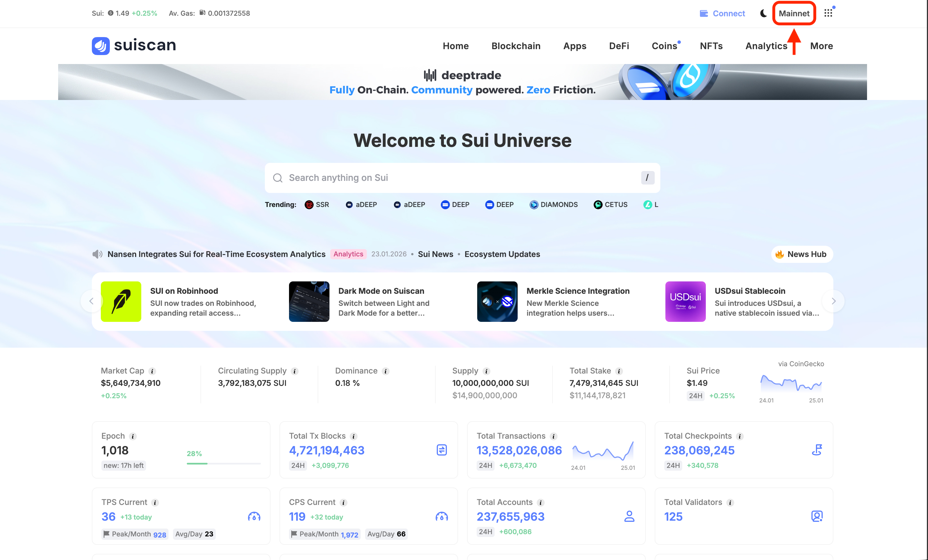Go to the Analytics menu item
The image size is (928, 560).
(x=766, y=46)
